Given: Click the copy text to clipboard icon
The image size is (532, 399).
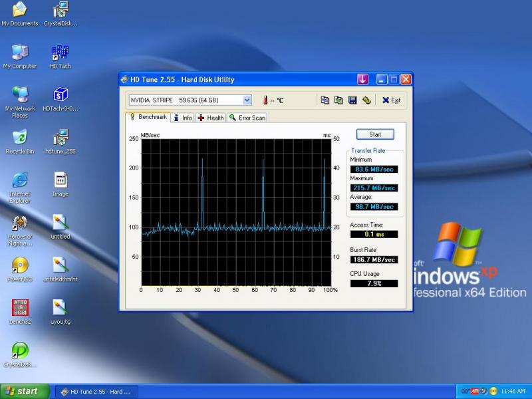Looking at the screenshot, I should point(325,100).
